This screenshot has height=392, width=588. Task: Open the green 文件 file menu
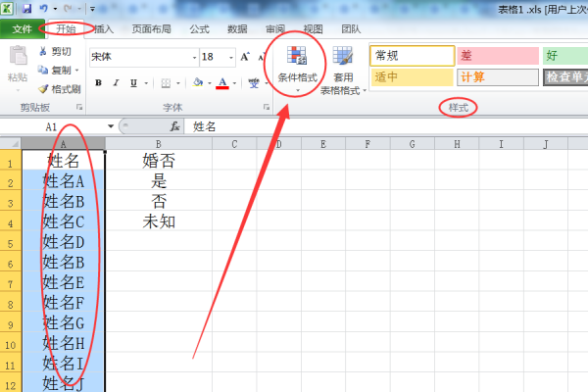(x=22, y=30)
